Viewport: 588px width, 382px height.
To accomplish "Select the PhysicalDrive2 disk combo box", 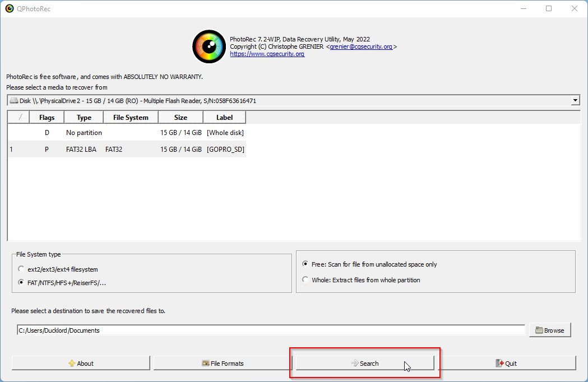I will (293, 100).
